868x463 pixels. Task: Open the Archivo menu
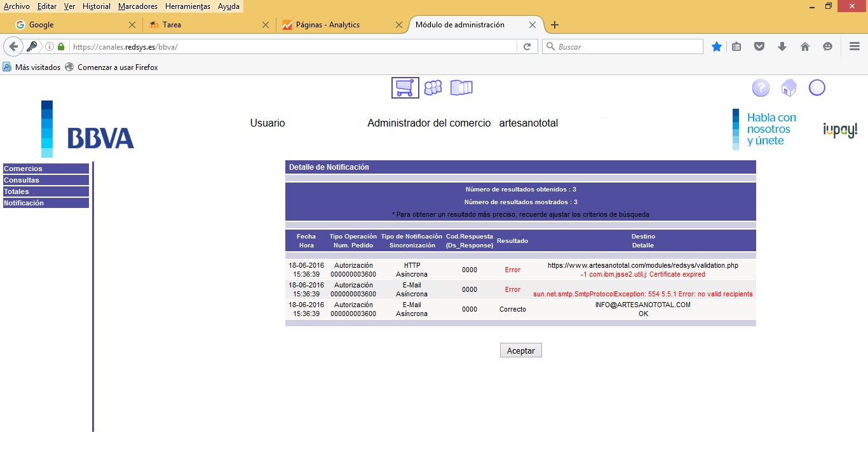(x=17, y=6)
